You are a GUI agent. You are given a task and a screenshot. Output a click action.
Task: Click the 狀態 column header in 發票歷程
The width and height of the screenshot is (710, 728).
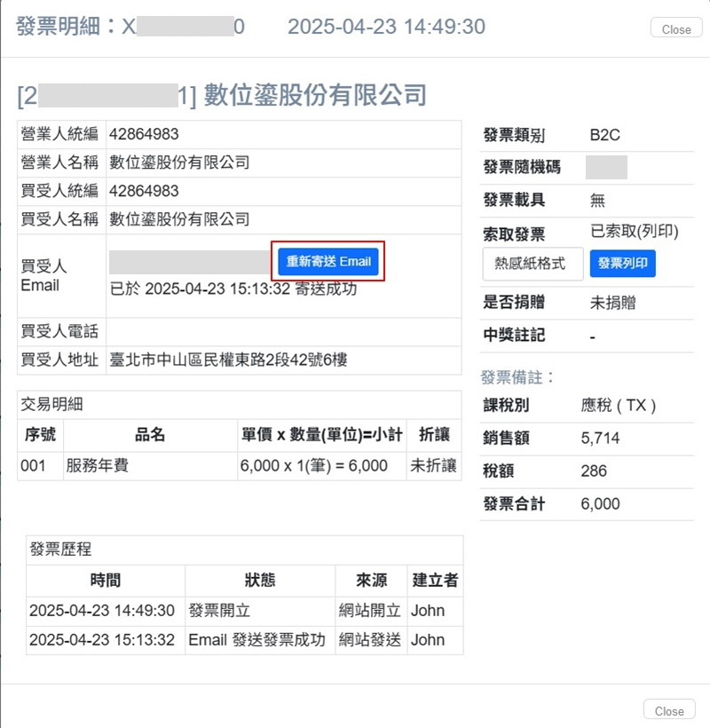coord(259,580)
